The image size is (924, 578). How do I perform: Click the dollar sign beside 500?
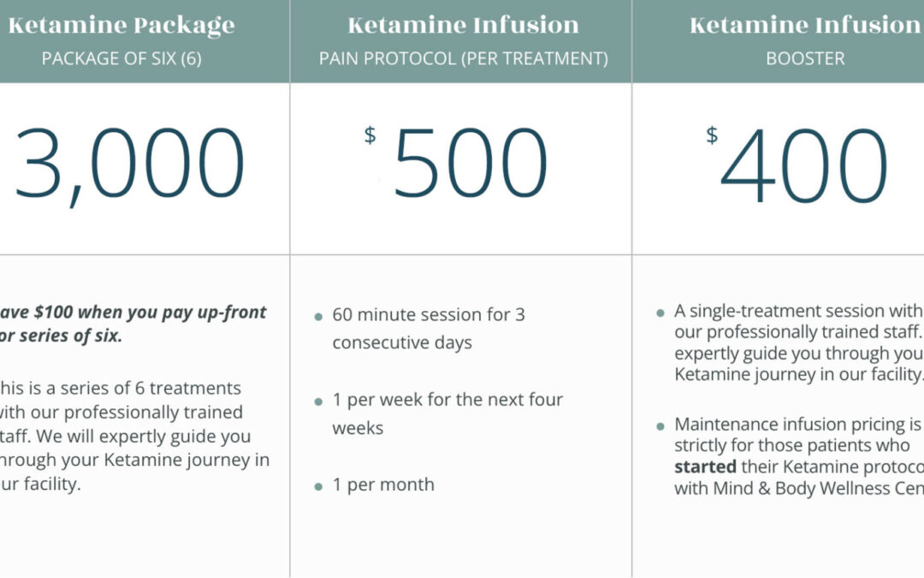click(x=370, y=135)
